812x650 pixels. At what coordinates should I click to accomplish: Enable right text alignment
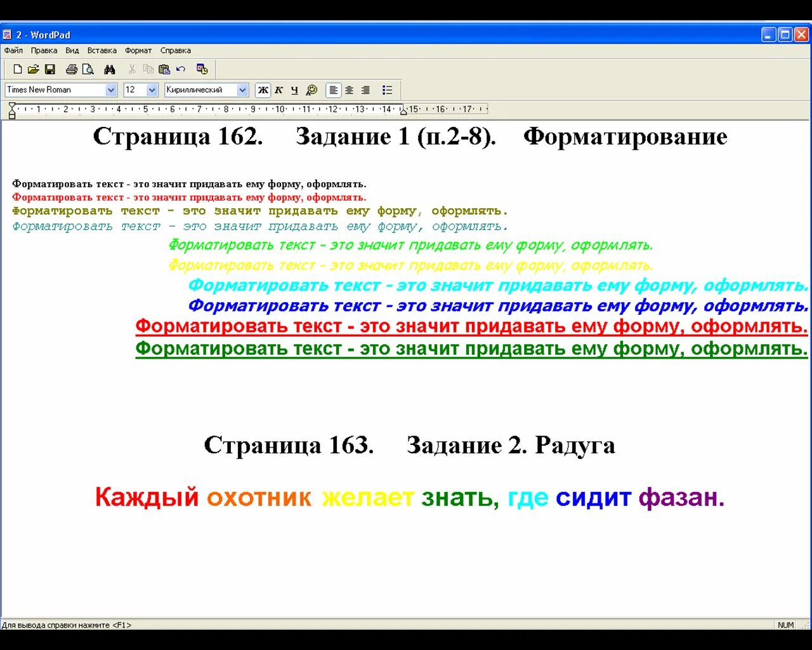coord(365,90)
